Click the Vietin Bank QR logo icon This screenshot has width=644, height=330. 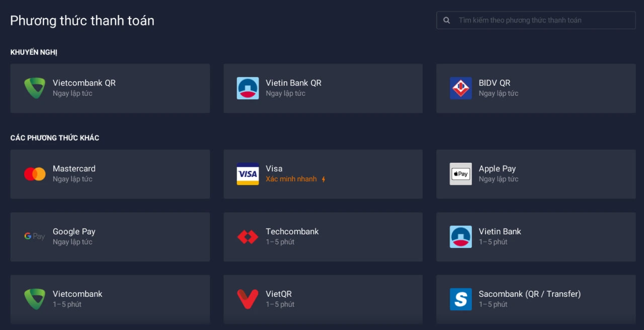tap(248, 88)
